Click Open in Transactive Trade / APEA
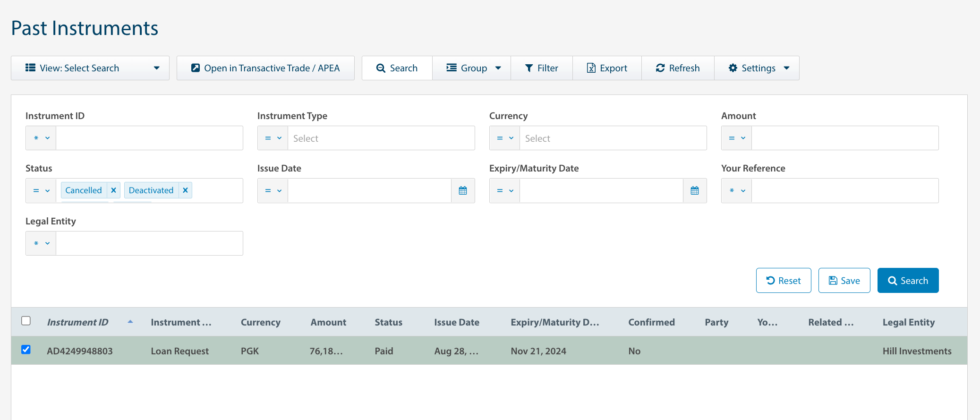This screenshot has width=980, height=420. coord(265,68)
